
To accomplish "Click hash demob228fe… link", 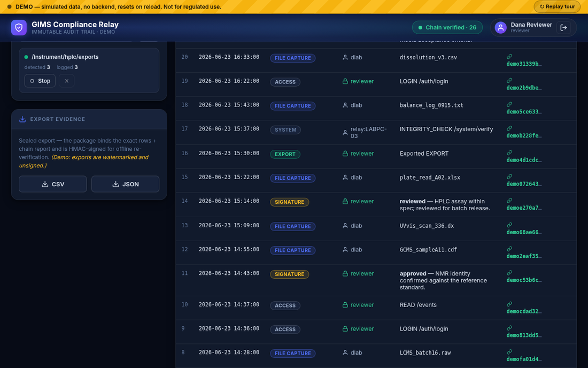I will 524,136.
